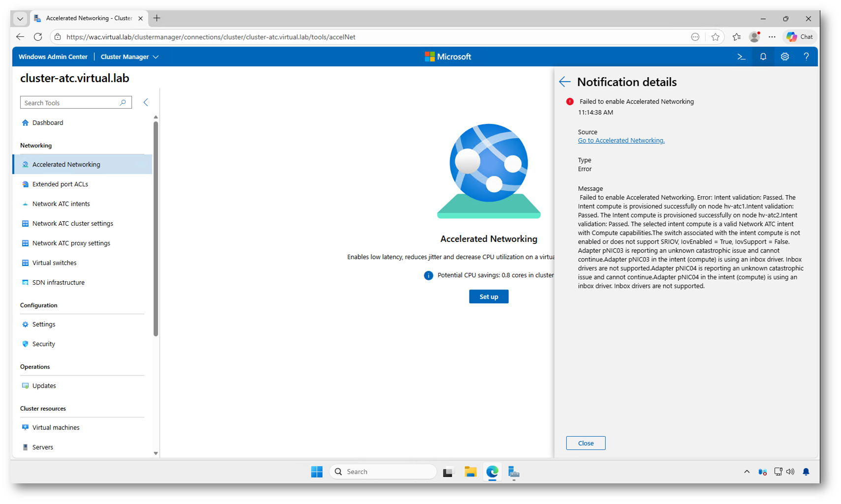Image resolution: width=841 pixels, height=504 pixels.
Task: Click the back arrow in Notification details
Action: pyautogui.click(x=564, y=82)
